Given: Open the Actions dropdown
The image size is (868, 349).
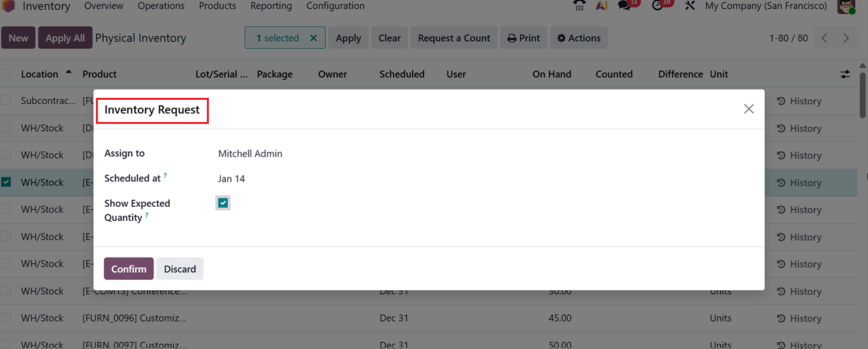Looking at the screenshot, I should (x=578, y=38).
